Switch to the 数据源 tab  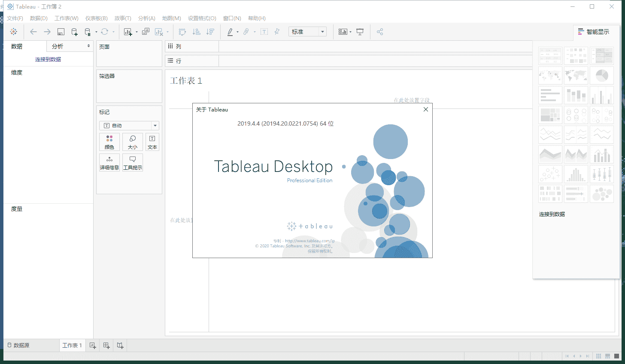coord(18,346)
